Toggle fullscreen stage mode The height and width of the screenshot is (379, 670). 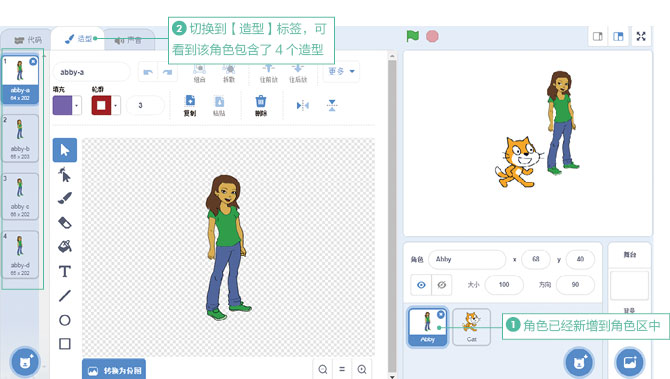[641, 36]
